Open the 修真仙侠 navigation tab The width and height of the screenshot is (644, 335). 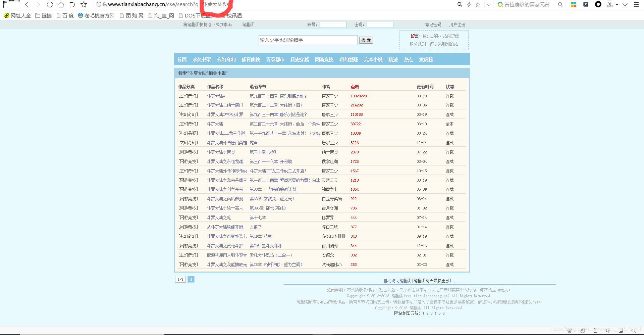251,59
